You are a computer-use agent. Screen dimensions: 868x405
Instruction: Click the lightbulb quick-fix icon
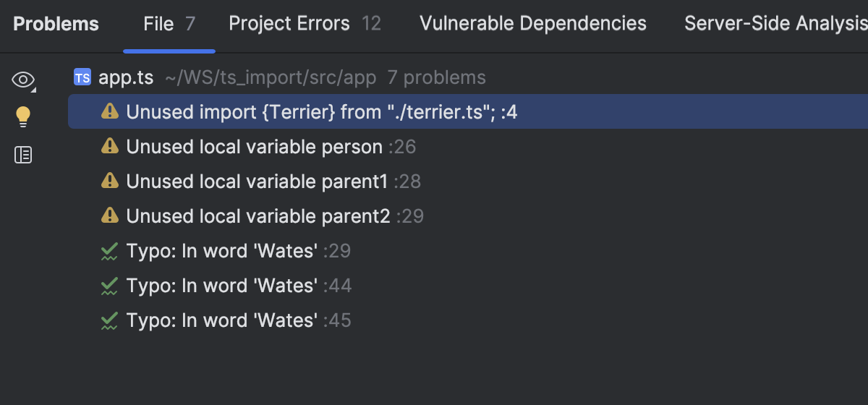(x=23, y=116)
